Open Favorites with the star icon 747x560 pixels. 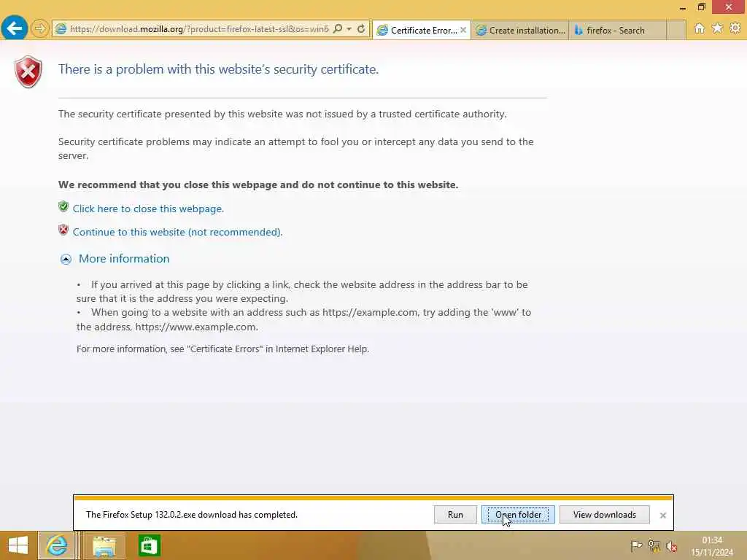coord(717,28)
